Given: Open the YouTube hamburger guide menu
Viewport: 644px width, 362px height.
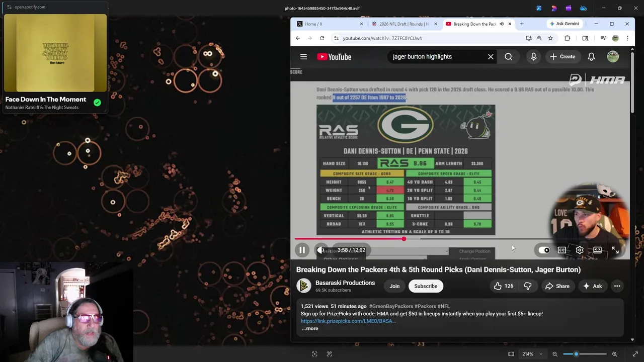Looking at the screenshot, I should pos(303,57).
